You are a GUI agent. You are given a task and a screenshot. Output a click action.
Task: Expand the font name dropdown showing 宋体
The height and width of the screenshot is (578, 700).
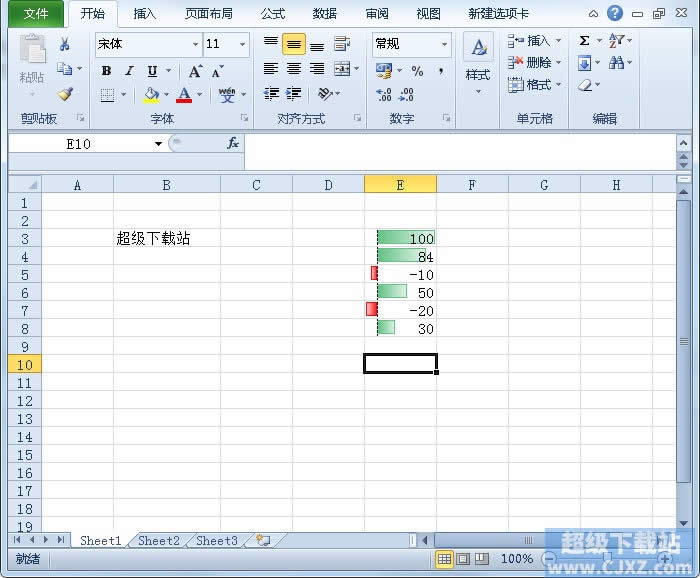[195, 44]
